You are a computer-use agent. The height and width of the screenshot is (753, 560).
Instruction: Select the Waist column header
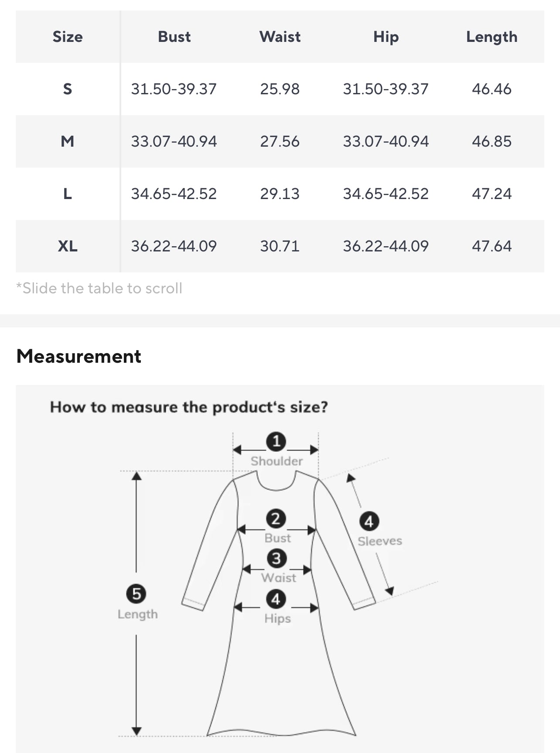click(x=280, y=37)
